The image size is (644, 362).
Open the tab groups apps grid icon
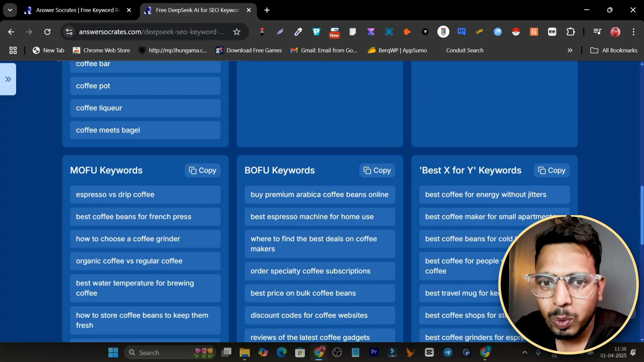click(x=13, y=50)
